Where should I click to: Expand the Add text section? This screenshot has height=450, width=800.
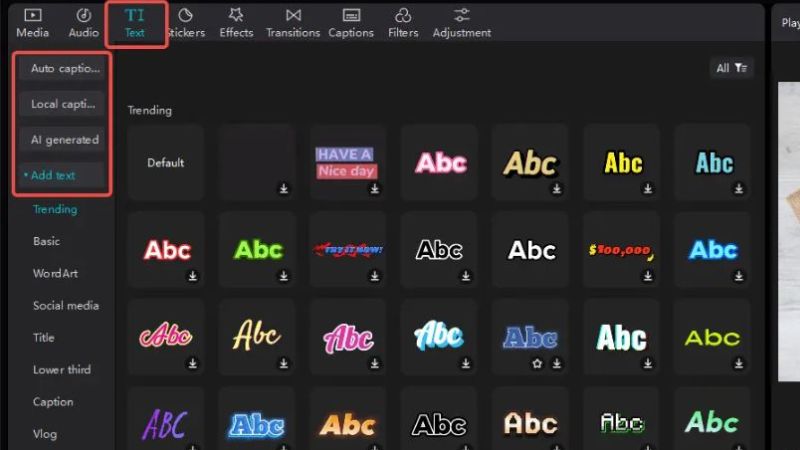62,175
